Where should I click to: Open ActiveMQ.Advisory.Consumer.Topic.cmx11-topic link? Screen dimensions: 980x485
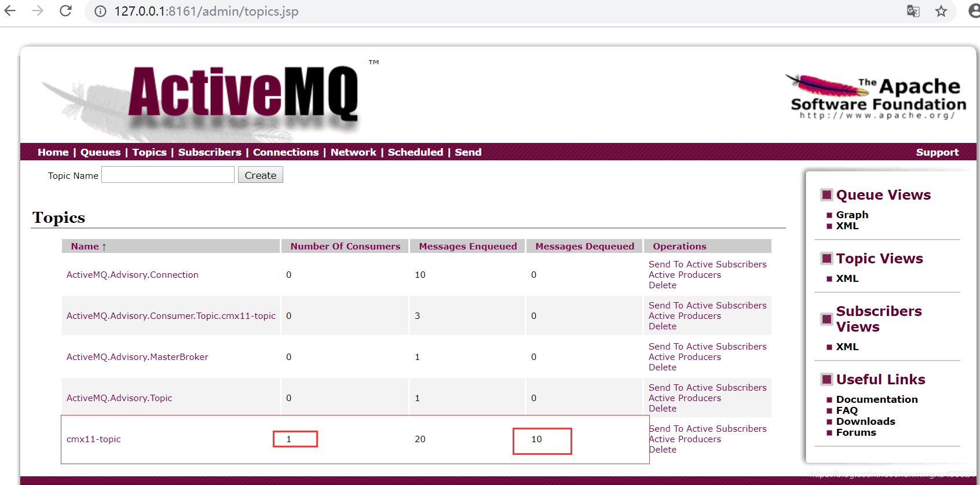point(171,316)
